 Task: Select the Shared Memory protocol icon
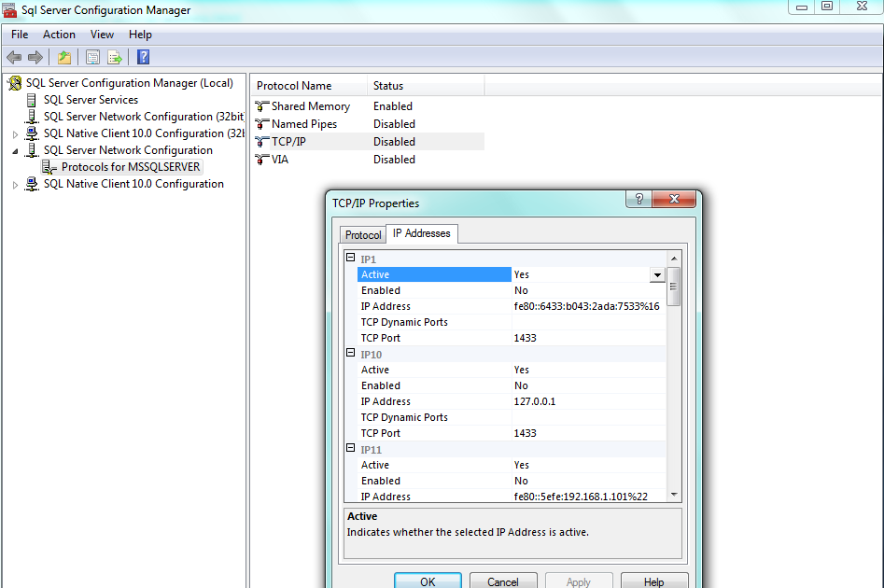pyautogui.click(x=262, y=106)
